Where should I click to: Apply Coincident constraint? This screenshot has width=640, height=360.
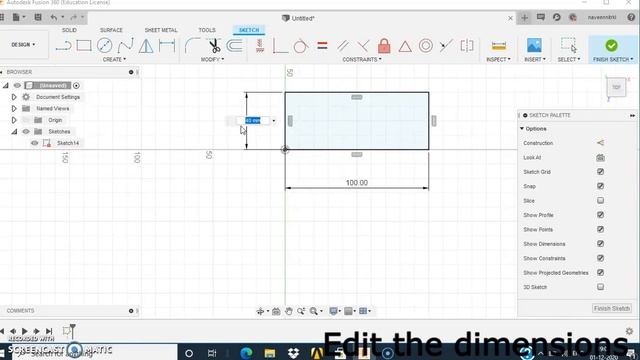(x=280, y=46)
